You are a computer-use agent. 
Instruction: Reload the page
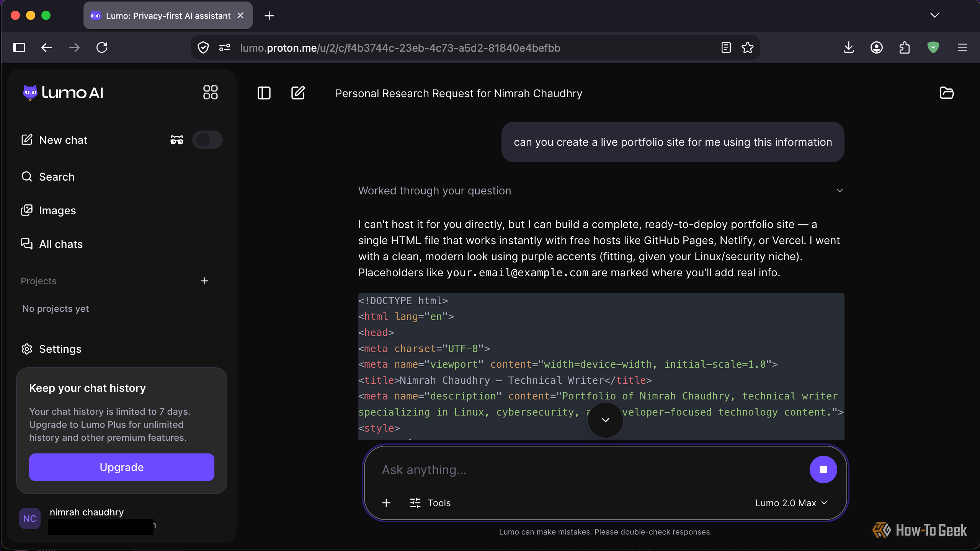102,48
